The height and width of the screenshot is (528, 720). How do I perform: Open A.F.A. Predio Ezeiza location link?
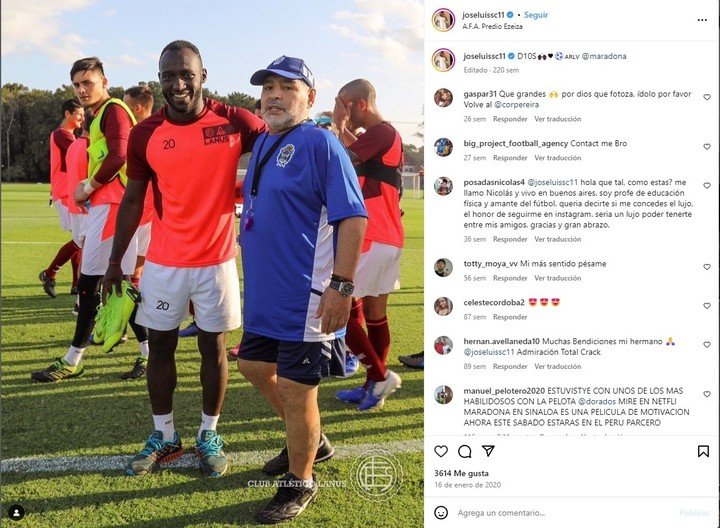click(x=492, y=27)
